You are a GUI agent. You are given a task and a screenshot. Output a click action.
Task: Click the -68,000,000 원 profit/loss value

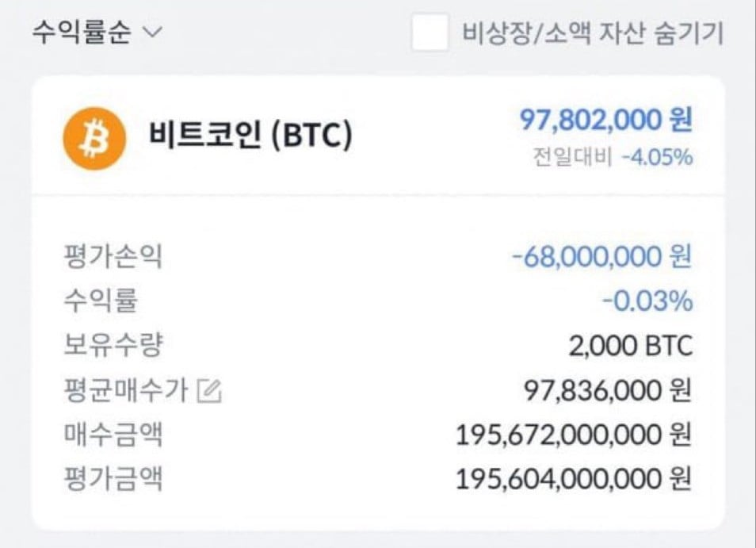[601, 257]
